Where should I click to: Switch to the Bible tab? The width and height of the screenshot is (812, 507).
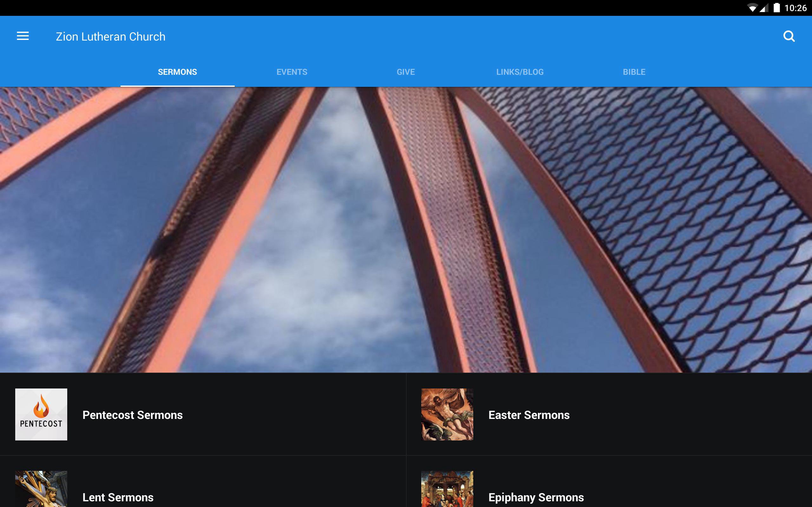(x=634, y=72)
